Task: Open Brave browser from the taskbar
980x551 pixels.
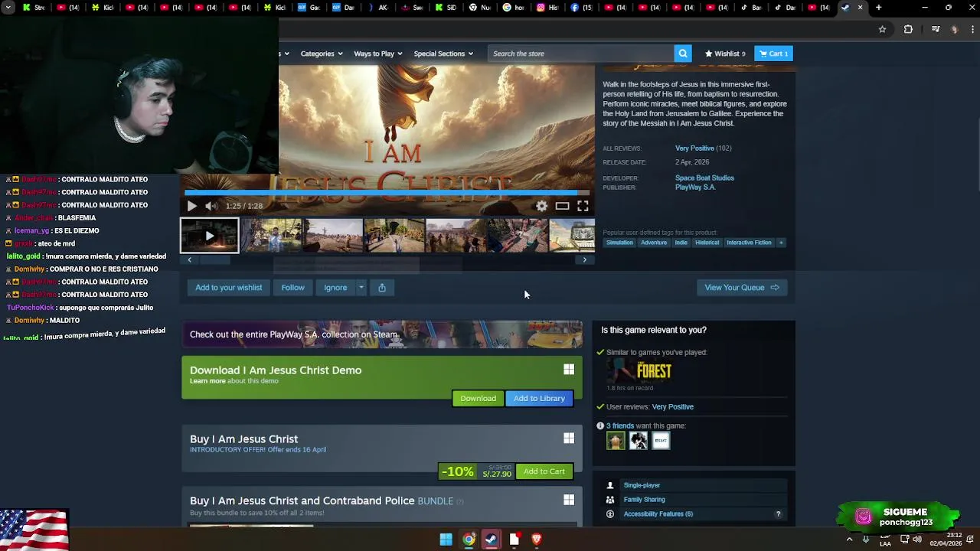Action: (537, 540)
